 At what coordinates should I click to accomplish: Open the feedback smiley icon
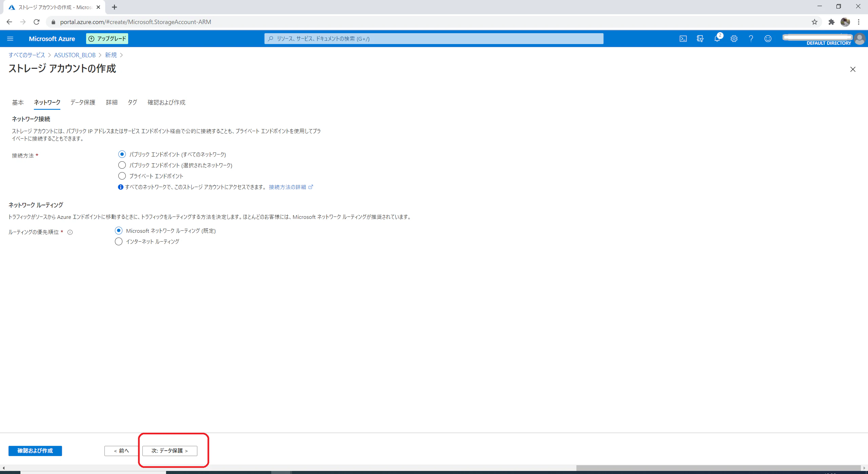pyautogui.click(x=768, y=39)
